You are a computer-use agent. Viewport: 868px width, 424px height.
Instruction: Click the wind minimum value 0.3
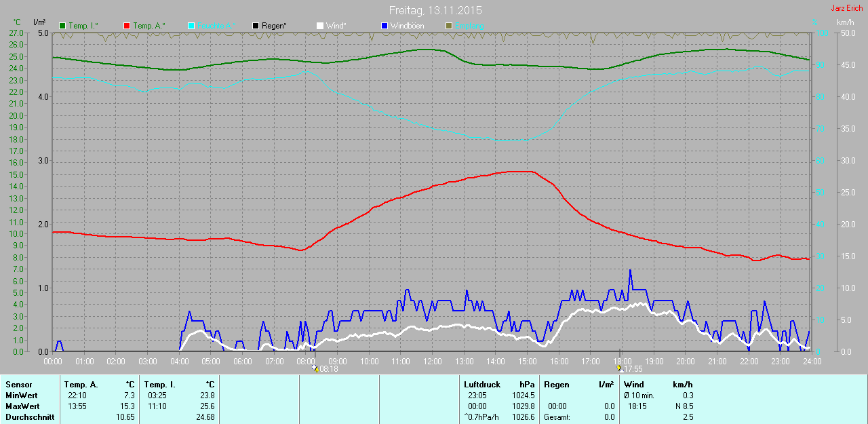(x=688, y=396)
